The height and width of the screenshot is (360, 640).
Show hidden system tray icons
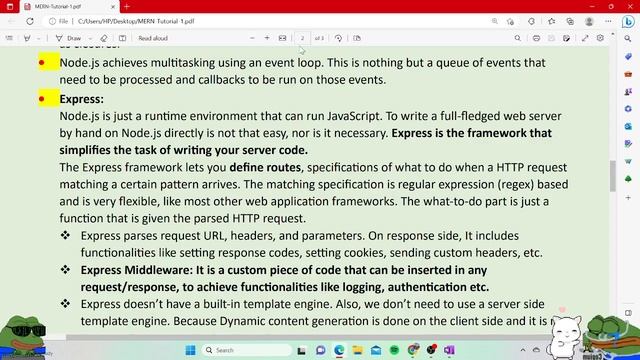click(522, 350)
